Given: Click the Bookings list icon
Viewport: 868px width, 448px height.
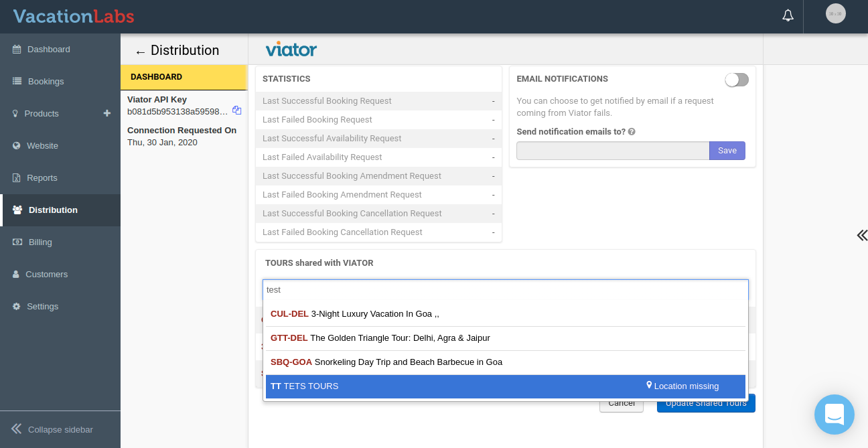Looking at the screenshot, I should (x=17, y=81).
